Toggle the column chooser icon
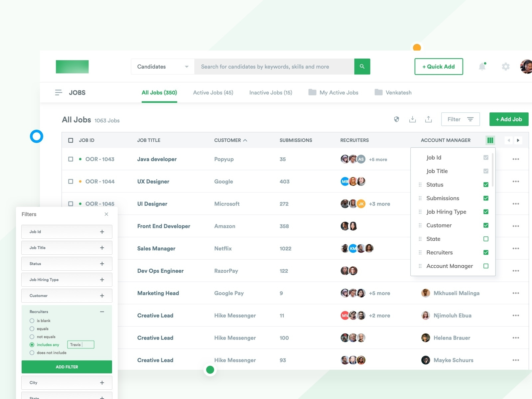The height and width of the screenshot is (399, 532). pos(490,140)
